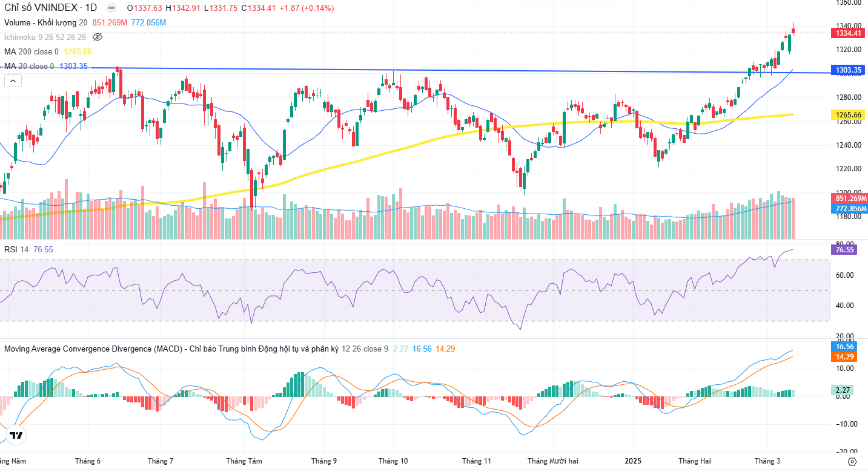
Task: Click the 40.00 RSI scale label
Action: 845,306
